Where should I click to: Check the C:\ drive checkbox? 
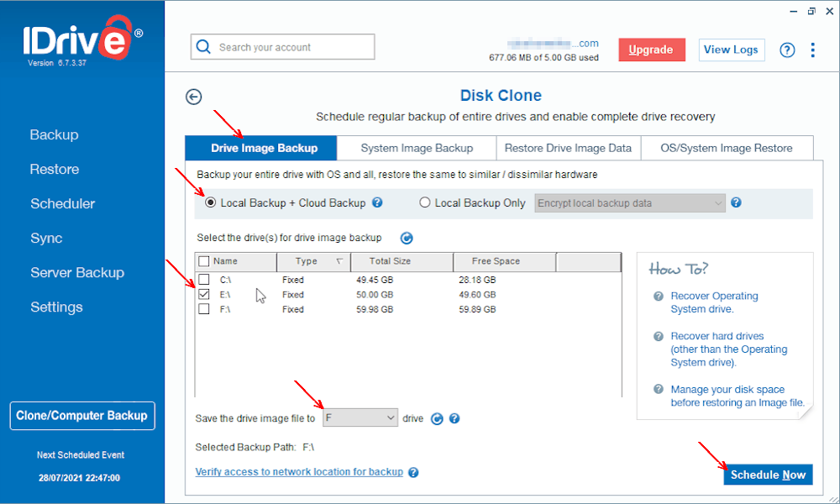click(203, 280)
